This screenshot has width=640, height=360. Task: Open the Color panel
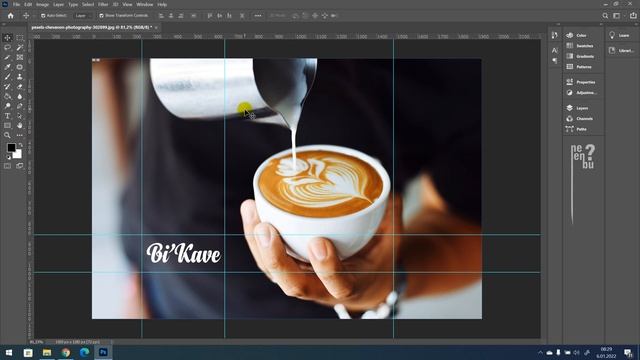click(x=582, y=36)
